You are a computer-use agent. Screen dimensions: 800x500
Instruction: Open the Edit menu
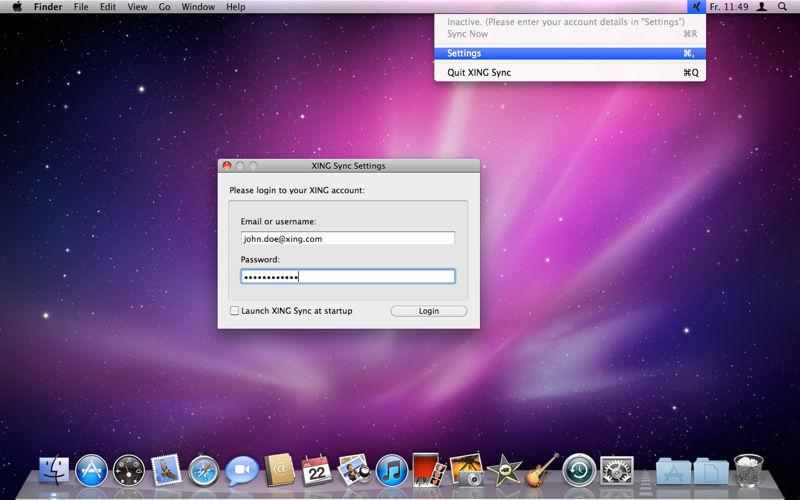tap(108, 7)
